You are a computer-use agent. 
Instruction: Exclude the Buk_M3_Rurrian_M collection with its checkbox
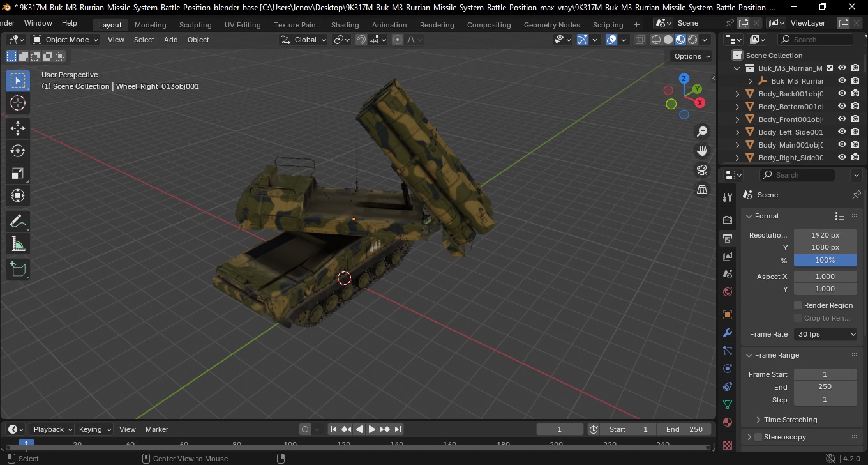830,68
